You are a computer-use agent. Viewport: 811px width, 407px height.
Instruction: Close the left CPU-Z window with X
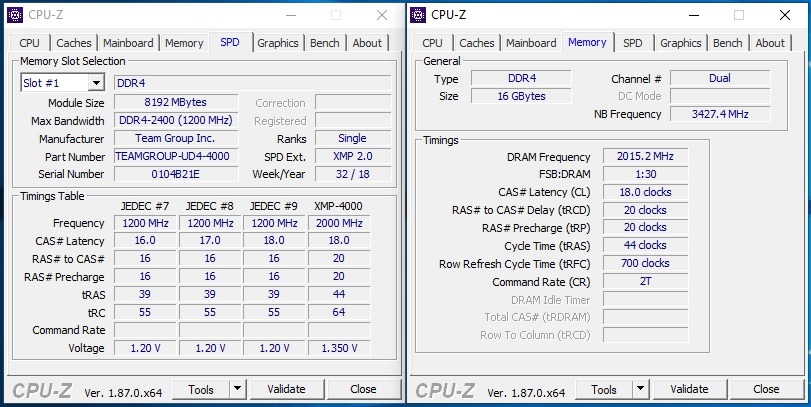point(382,16)
